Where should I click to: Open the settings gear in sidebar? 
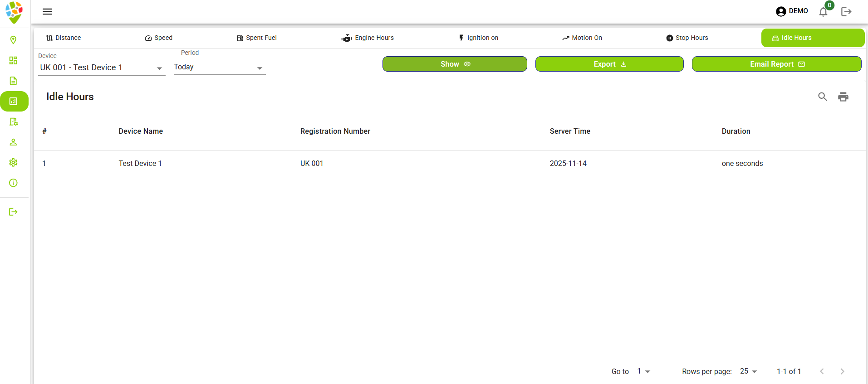tap(13, 162)
